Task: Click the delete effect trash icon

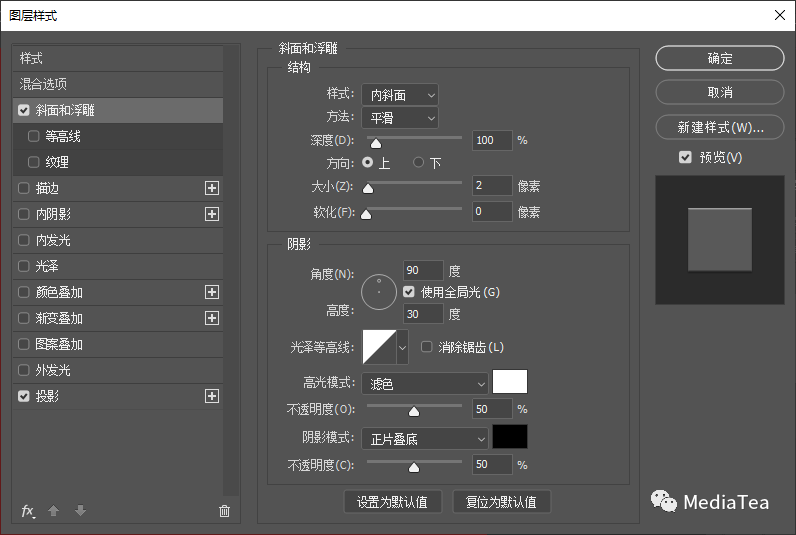Action: pos(224,511)
